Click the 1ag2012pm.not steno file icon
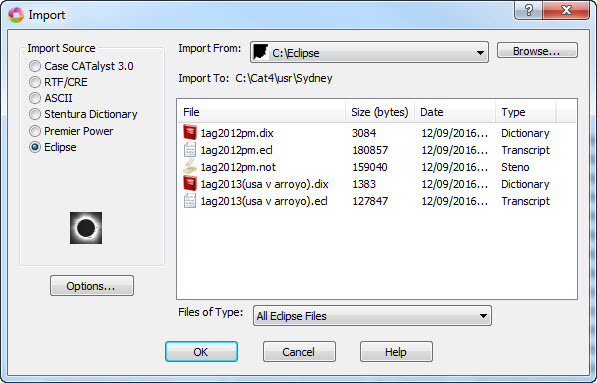597x383 pixels. coord(190,166)
